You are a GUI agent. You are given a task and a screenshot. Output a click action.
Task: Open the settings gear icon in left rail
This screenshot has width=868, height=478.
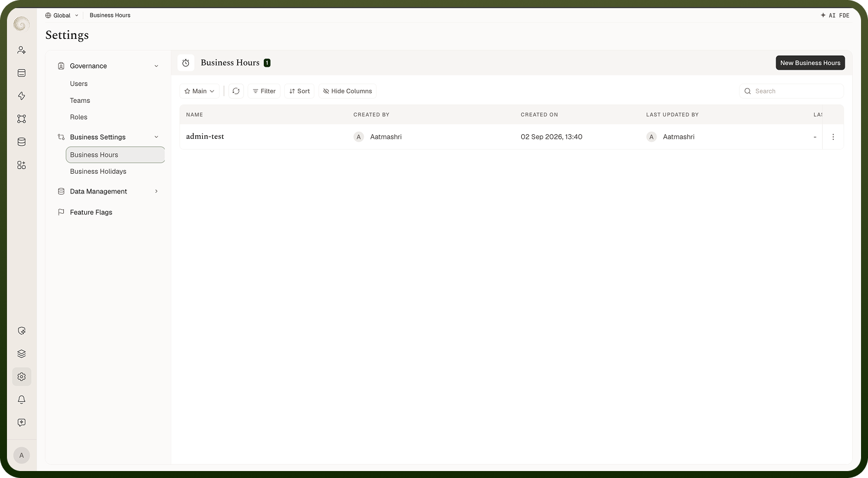21,377
